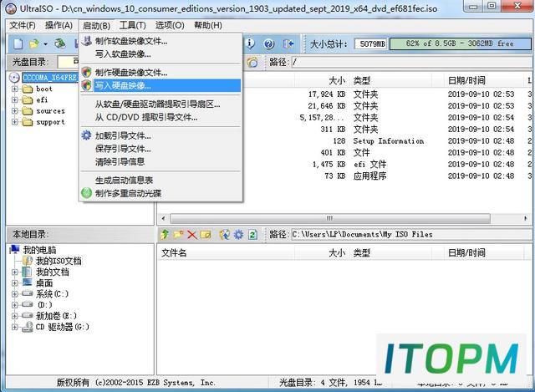Click the horizontal scrollbar thumb in file list
The width and height of the screenshot is (535, 392).
[330, 218]
